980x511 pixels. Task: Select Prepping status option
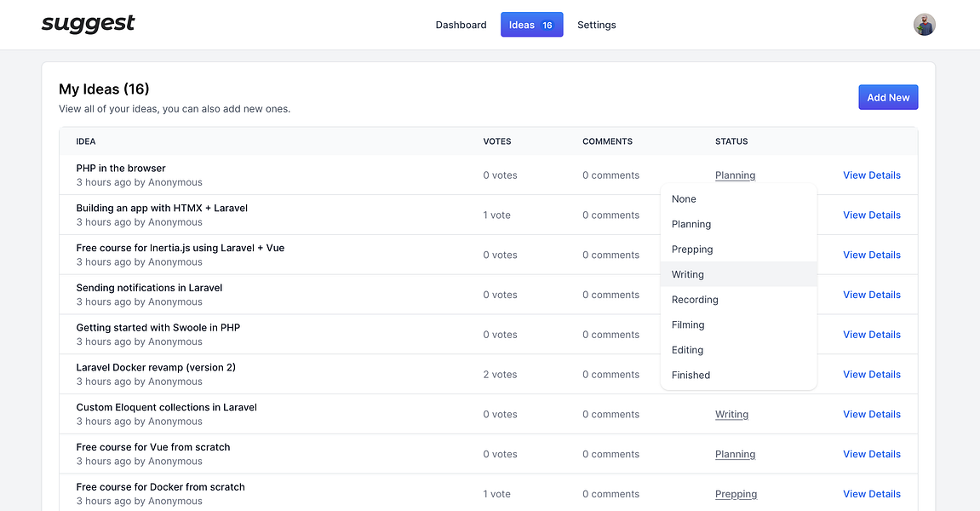pos(692,250)
